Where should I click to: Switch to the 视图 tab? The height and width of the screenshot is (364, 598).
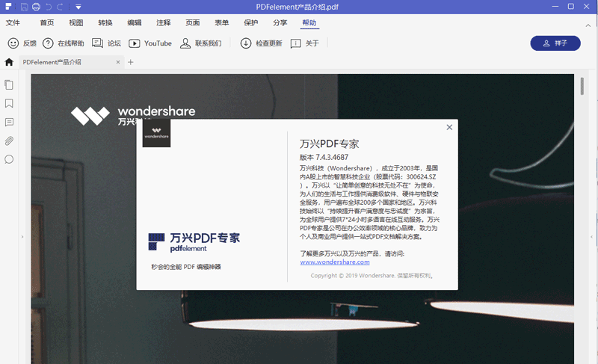(x=76, y=23)
